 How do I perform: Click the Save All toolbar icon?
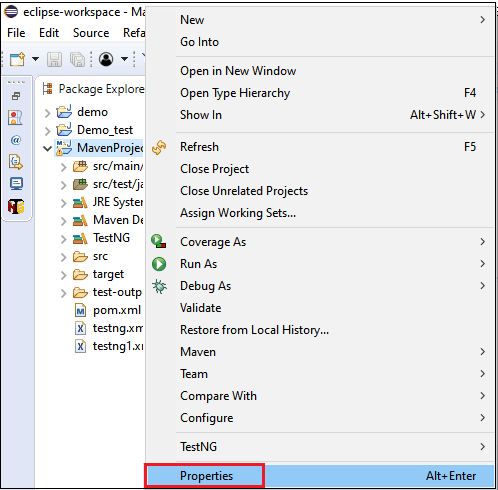click(x=77, y=59)
